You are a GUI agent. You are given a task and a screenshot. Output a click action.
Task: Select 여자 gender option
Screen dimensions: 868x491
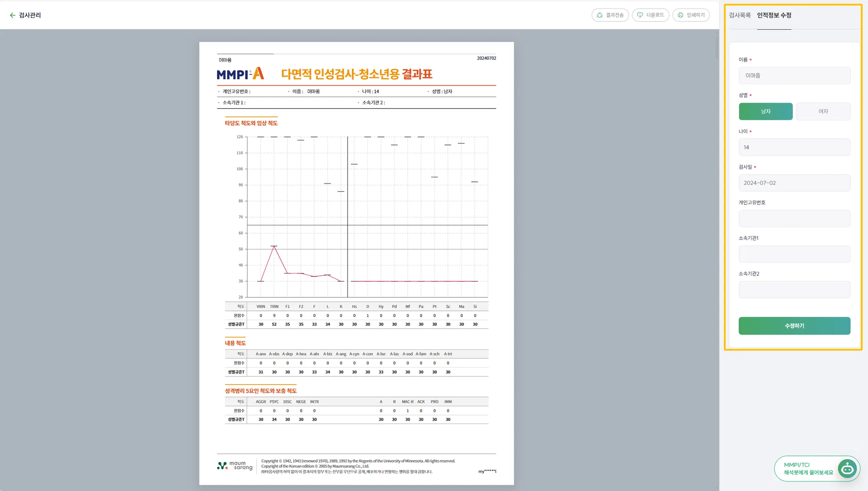(x=823, y=112)
